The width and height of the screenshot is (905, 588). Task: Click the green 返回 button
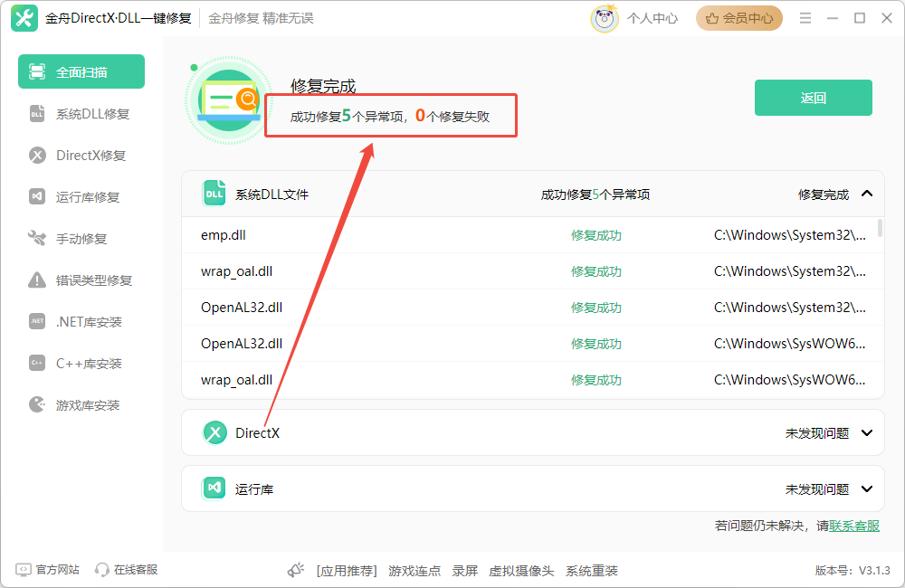click(x=814, y=98)
